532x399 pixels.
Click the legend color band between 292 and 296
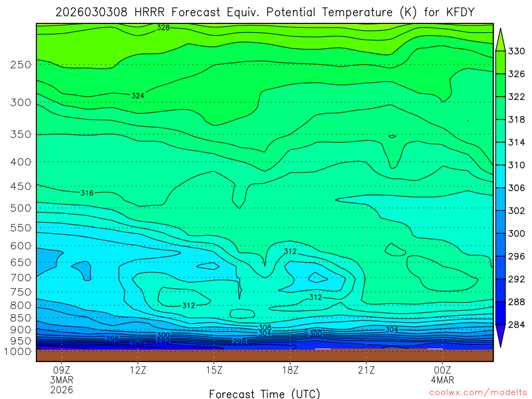500,268
